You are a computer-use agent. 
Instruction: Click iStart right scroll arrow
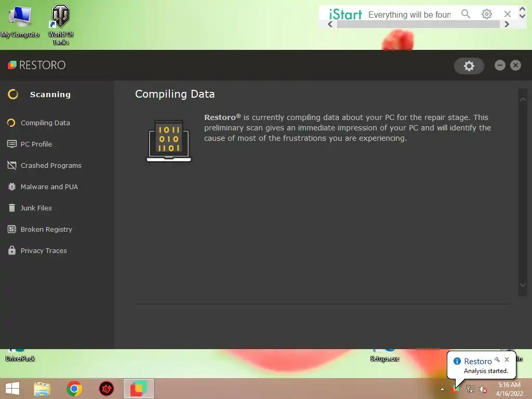(507, 24)
